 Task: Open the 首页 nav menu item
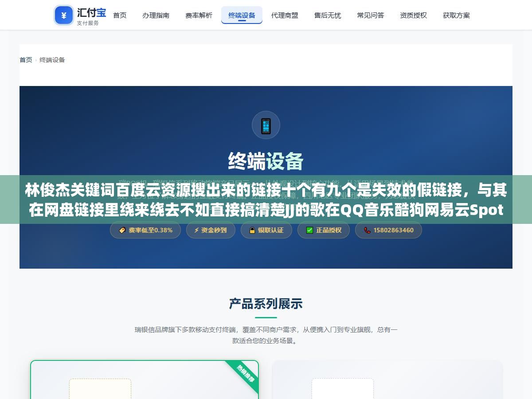[x=120, y=15]
